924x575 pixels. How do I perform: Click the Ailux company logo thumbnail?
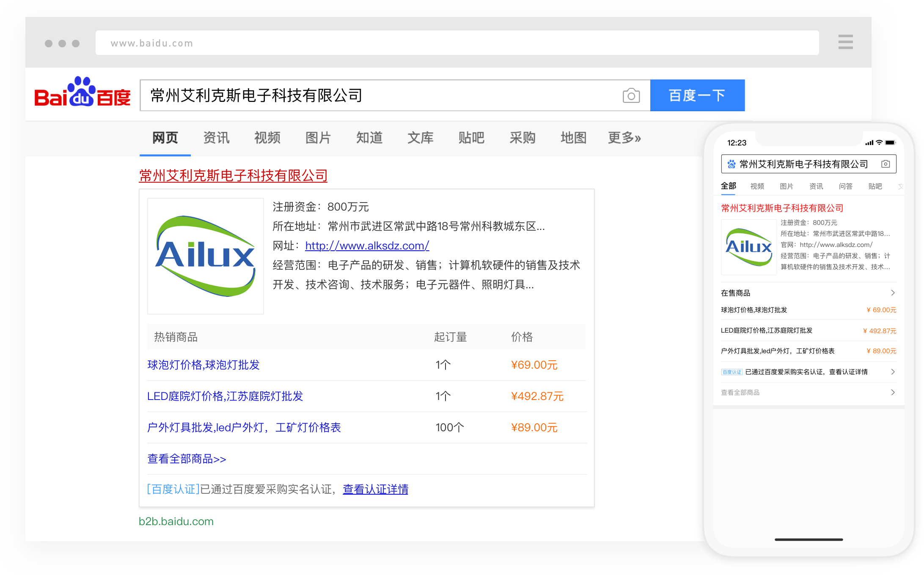[x=205, y=256]
